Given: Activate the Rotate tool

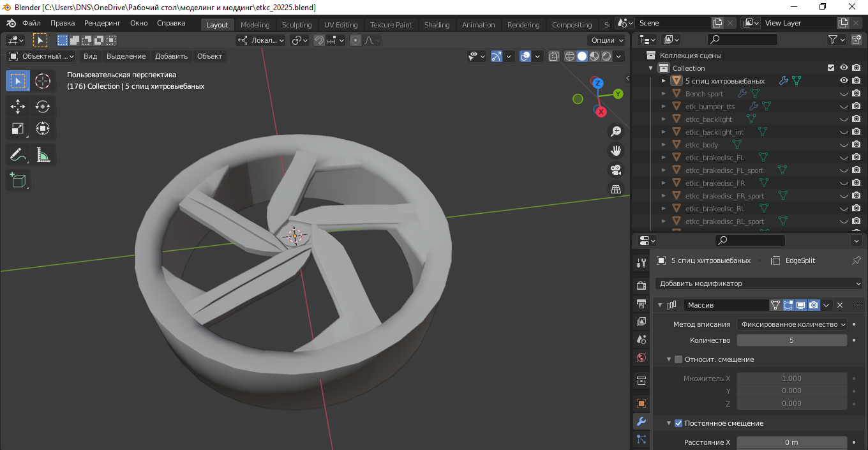Looking at the screenshot, I should click(43, 107).
